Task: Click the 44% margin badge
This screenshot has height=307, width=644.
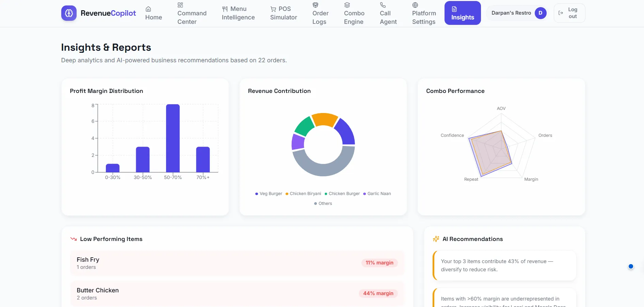Action: pos(378,293)
